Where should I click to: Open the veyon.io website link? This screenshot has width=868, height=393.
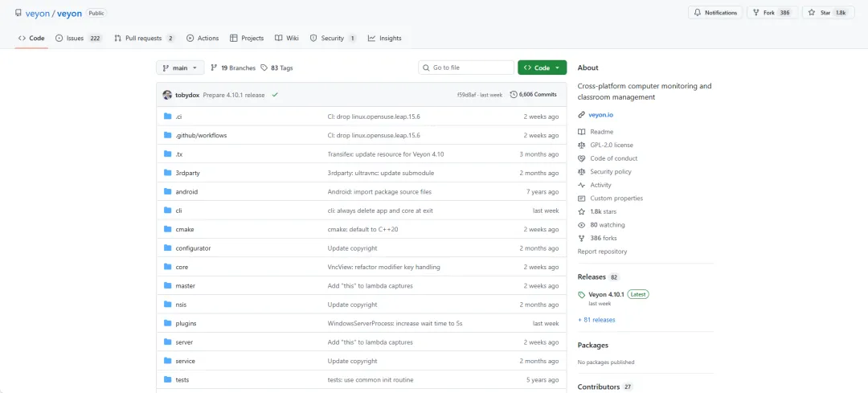click(x=600, y=115)
